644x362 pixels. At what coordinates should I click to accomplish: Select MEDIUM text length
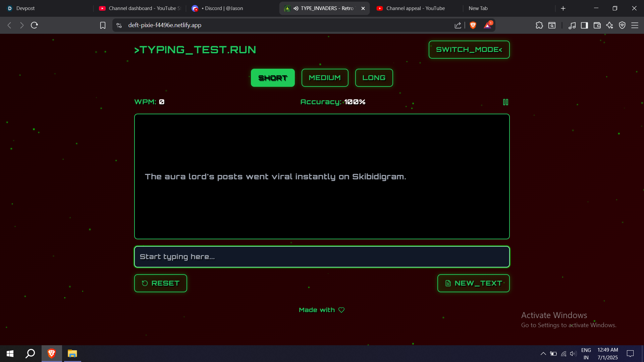(x=325, y=78)
